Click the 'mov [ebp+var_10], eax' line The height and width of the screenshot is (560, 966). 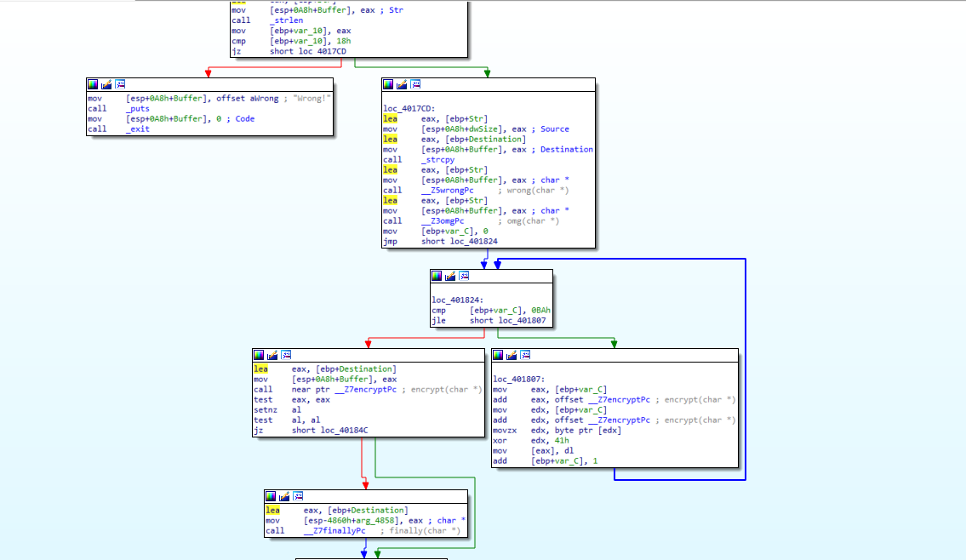coord(291,31)
